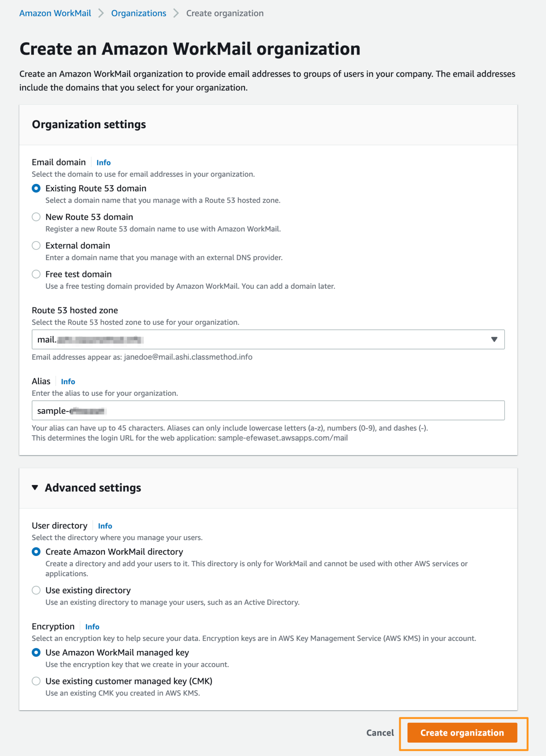Keep Existing Route 53 domain selected

36,188
